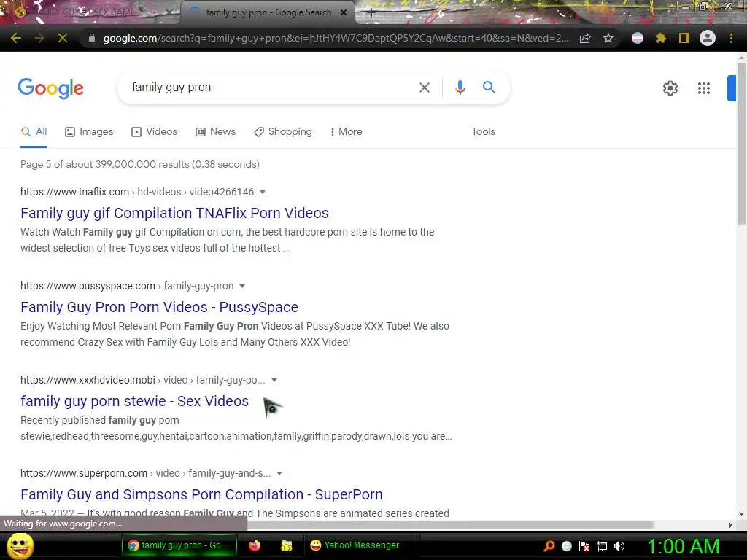Open Chrome's three-dot menu
Image resolution: width=747 pixels, height=560 pixels.
(731, 38)
